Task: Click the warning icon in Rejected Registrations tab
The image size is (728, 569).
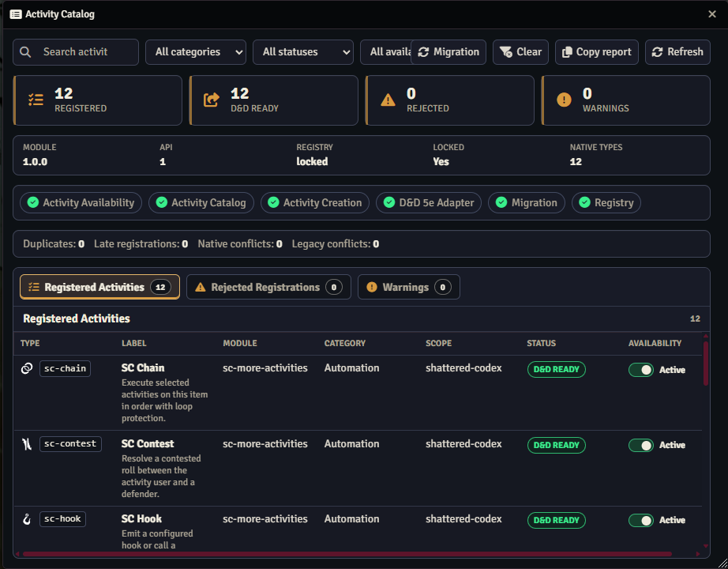Action: tap(200, 288)
